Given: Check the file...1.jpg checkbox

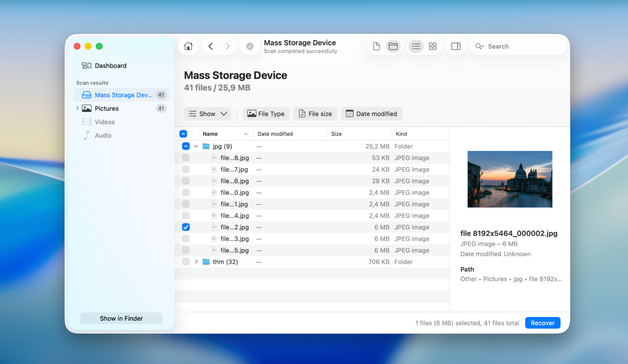Looking at the screenshot, I should coord(186,204).
